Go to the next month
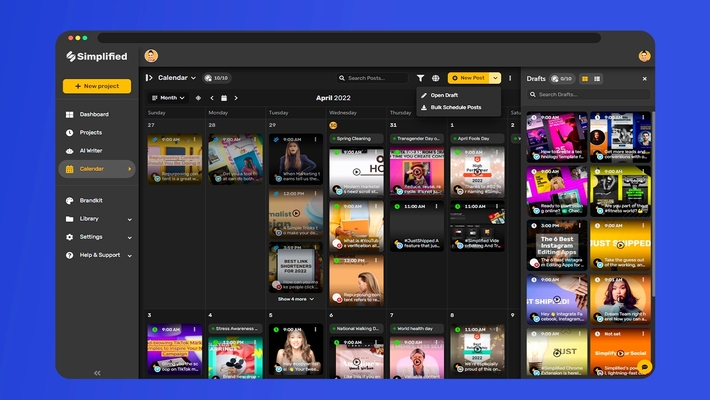Viewport: 710px width, 400px height. [236, 98]
